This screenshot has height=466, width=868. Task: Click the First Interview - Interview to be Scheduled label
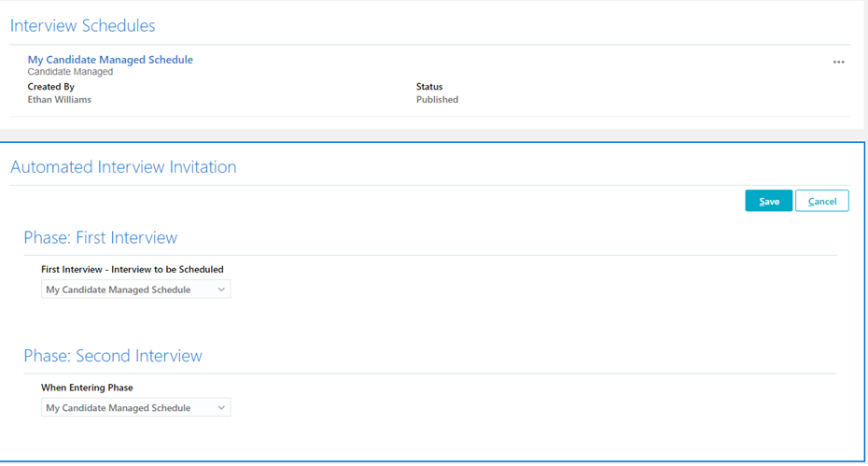pyautogui.click(x=132, y=270)
